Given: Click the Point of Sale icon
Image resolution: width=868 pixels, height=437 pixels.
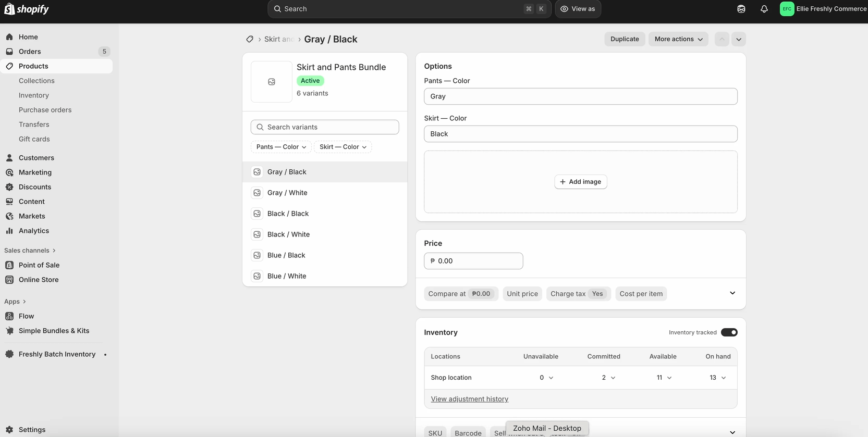Looking at the screenshot, I should point(9,265).
